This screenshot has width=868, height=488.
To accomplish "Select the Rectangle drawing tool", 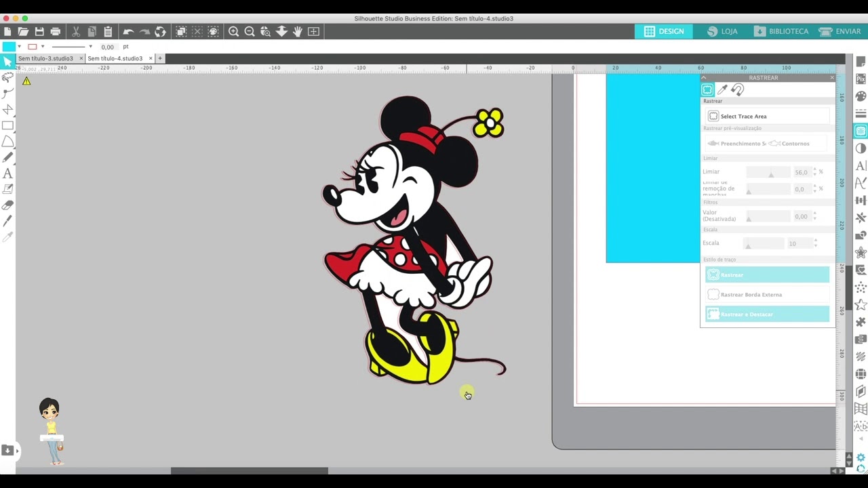I will [x=8, y=125].
